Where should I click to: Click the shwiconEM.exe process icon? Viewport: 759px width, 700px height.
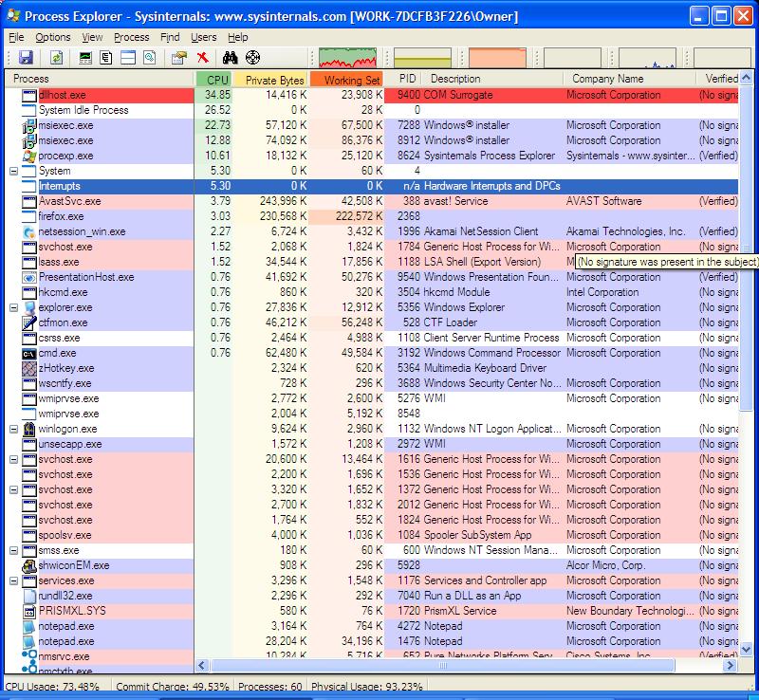pos(29,565)
